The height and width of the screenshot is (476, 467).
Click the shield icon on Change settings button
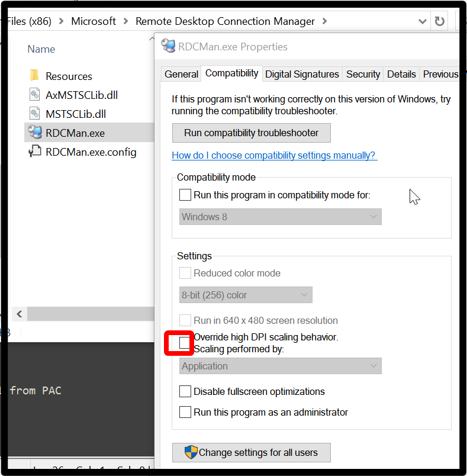tap(191, 452)
